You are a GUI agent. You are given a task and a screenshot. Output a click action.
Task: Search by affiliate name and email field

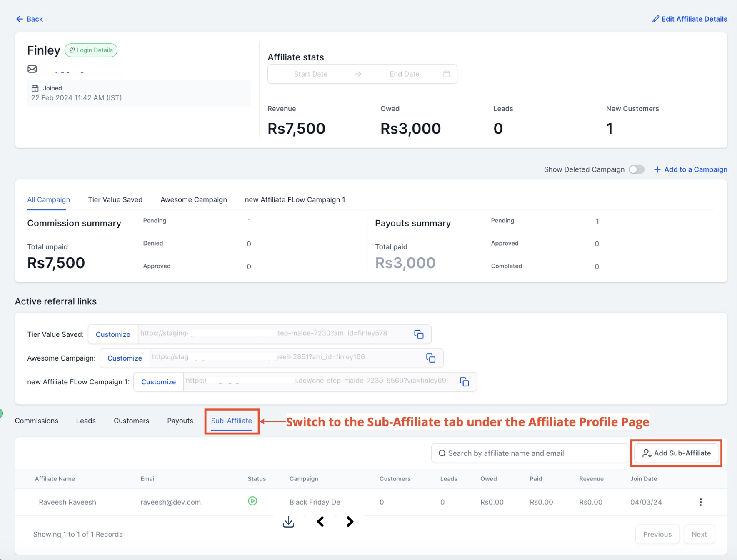pos(530,453)
